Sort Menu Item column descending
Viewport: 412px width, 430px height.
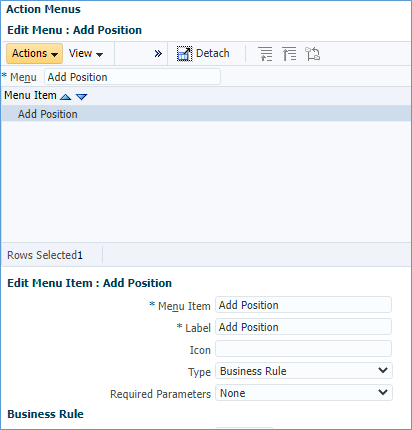pyautogui.click(x=81, y=97)
